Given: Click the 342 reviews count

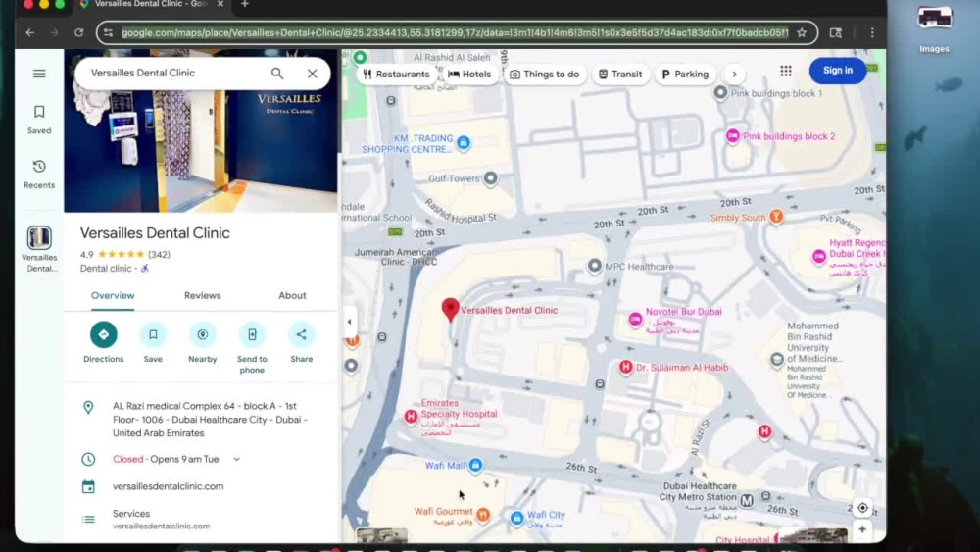Looking at the screenshot, I should (x=160, y=255).
